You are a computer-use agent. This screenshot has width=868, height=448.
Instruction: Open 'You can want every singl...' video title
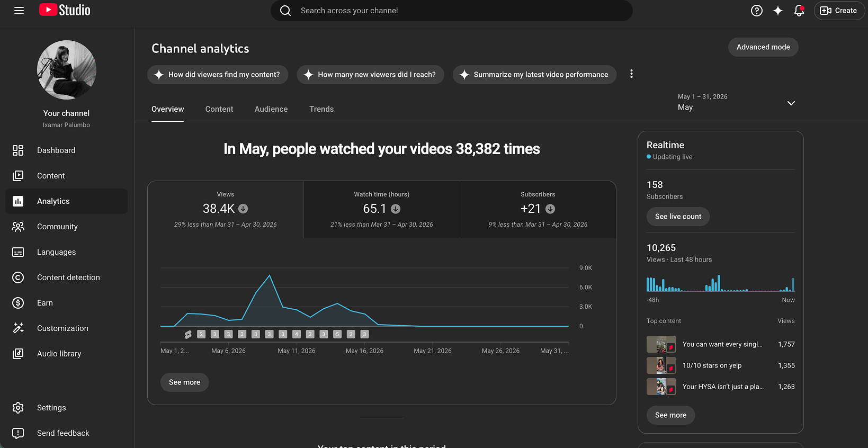pyautogui.click(x=722, y=344)
